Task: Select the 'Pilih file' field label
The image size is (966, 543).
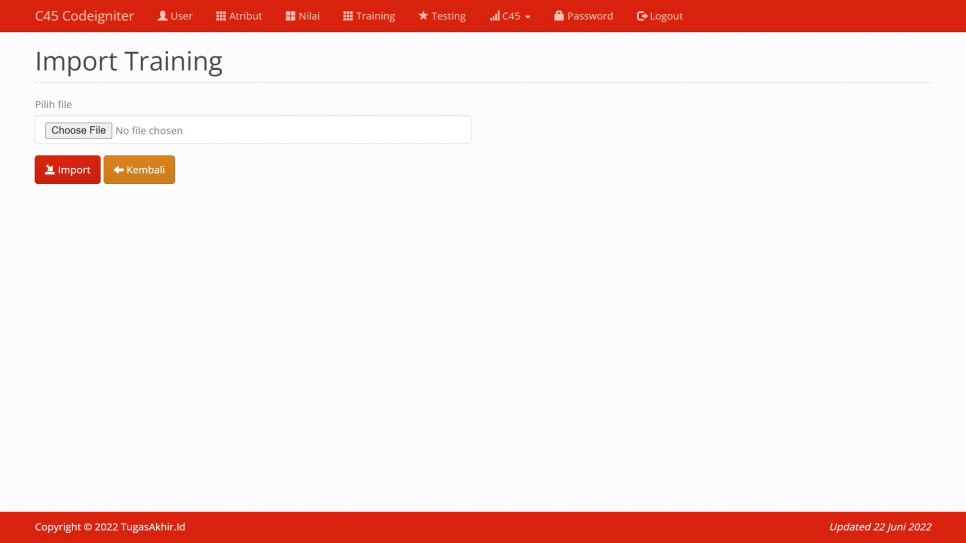Action: click(53, 104)
